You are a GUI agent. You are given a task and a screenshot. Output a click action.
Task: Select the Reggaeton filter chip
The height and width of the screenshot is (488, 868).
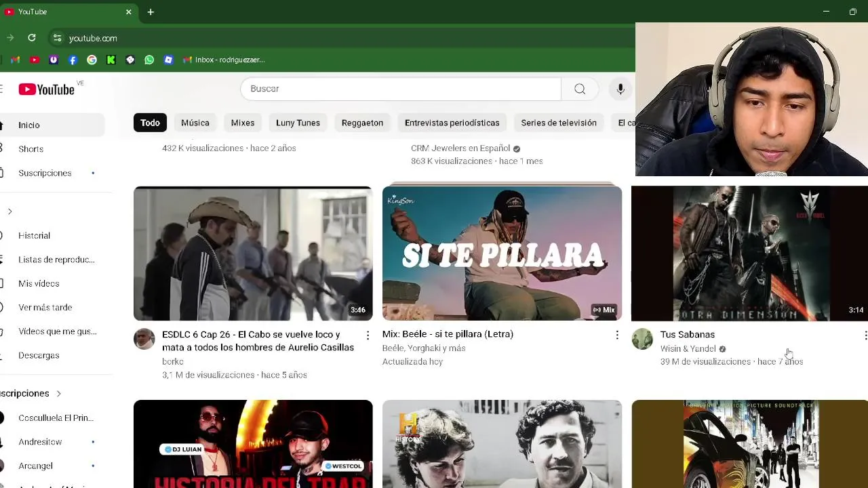point(362,123)
